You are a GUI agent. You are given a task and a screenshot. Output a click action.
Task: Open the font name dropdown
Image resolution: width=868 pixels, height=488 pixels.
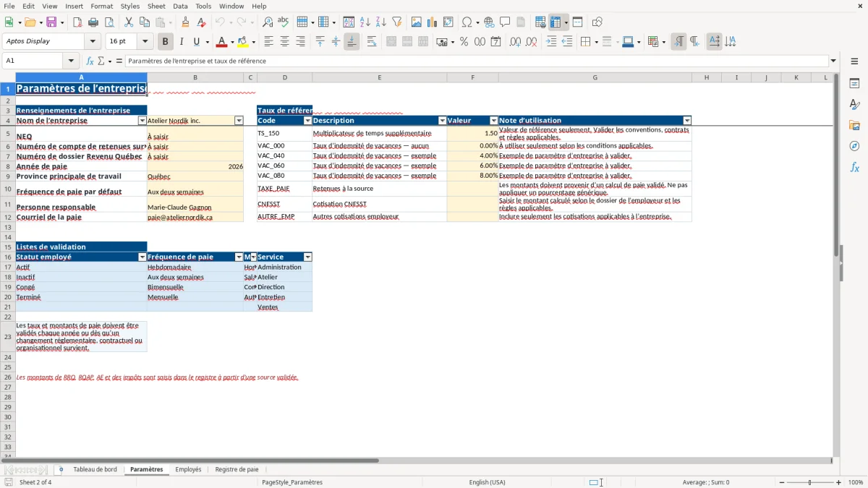92,42
